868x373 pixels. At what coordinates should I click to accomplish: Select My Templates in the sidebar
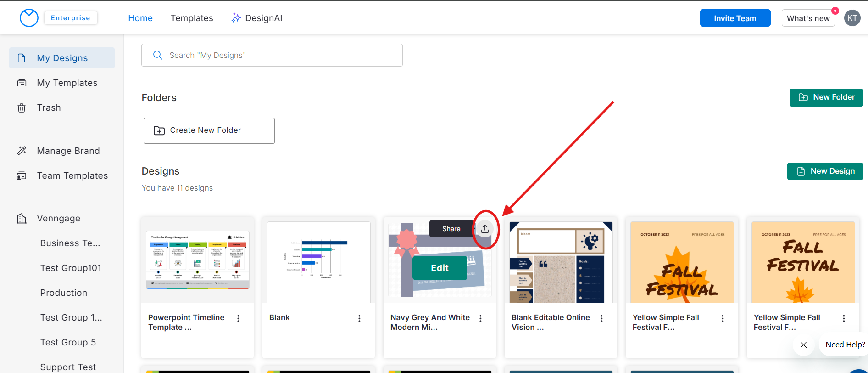tap(67, 83)
